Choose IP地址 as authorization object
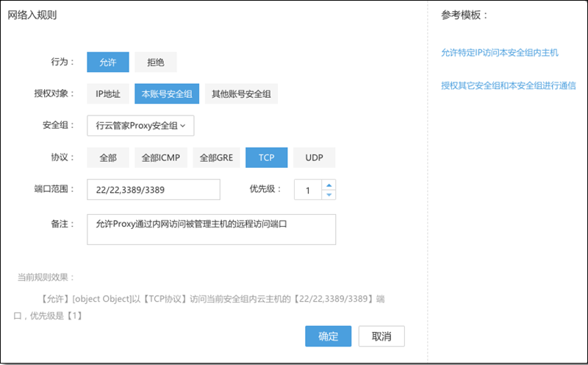 click(108, 93)
